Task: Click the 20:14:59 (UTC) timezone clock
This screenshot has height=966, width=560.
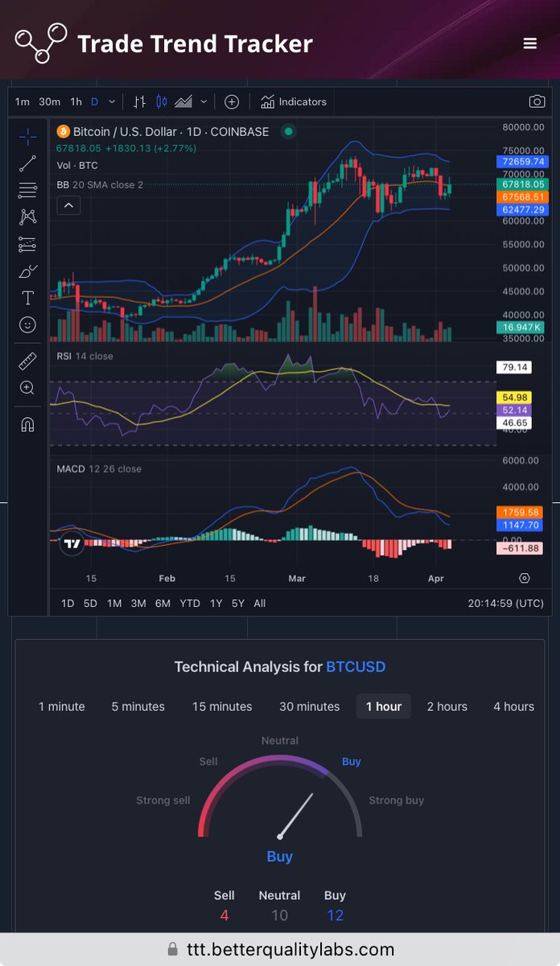Action: pos(505,603)
